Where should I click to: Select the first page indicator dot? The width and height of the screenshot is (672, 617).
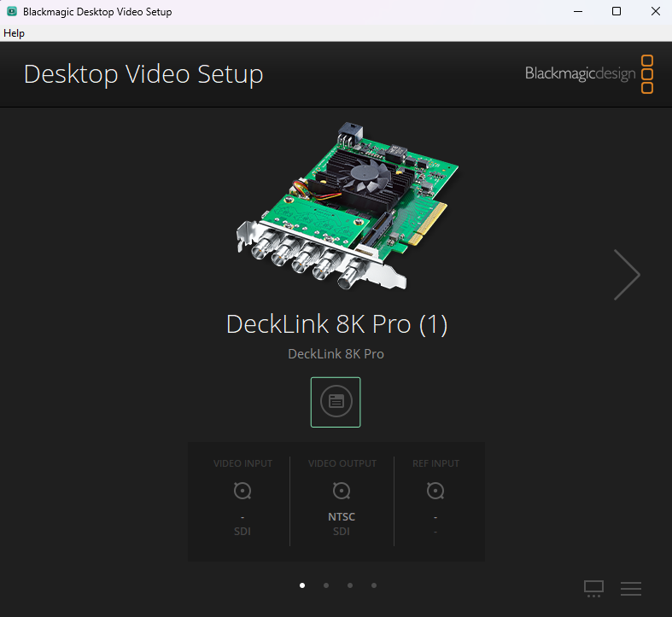point(302,585)
